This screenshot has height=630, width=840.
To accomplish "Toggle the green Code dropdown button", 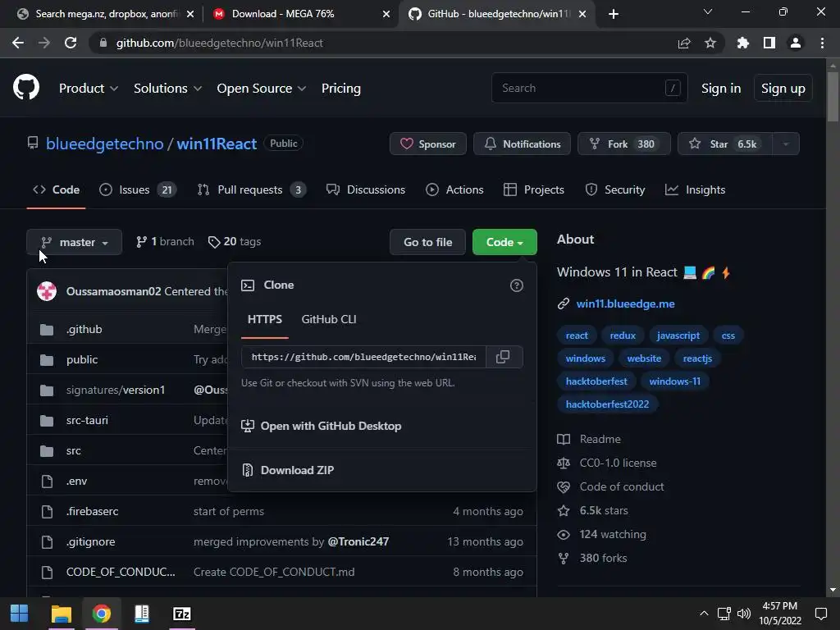I will [504, 242].
